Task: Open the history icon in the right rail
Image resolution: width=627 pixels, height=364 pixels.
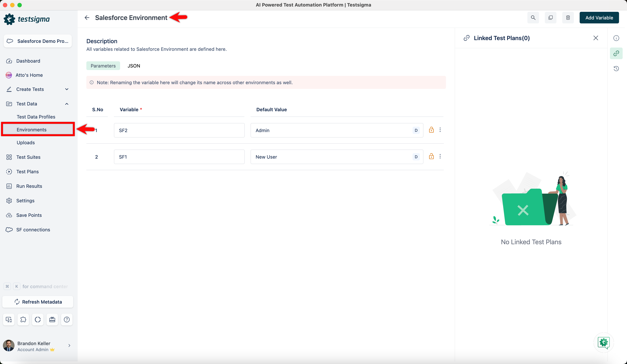Action: pyautogui.click(x=616, y=68)
